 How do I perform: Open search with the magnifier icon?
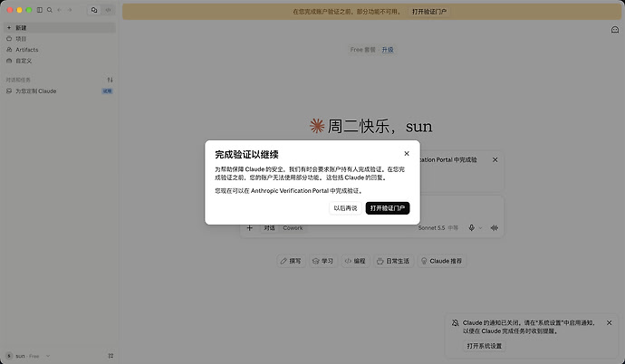[50, 10]
